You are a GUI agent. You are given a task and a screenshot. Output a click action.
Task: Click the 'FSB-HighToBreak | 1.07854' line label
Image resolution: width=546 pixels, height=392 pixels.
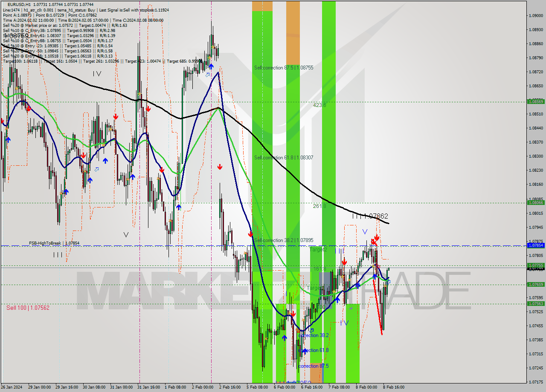[x=54, y=243]
